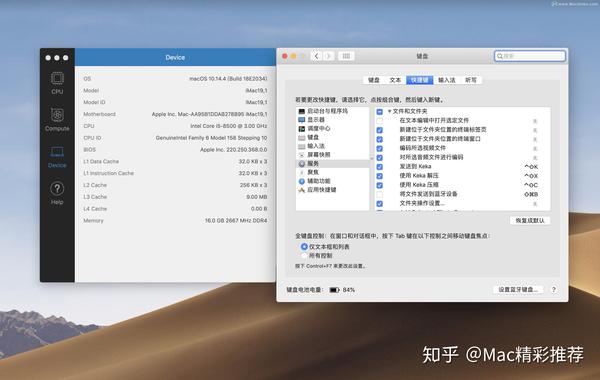
Task: Enable 将文件发送到蓝牙设备 checkbox
Action: click(x=380, y=194)
